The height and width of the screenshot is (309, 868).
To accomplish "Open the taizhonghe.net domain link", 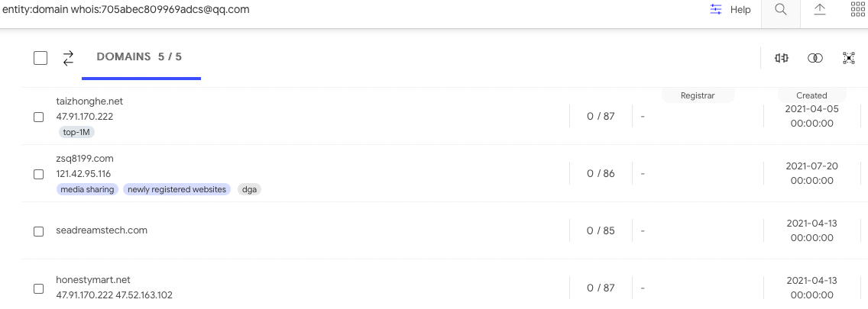I will coord(89,101).
